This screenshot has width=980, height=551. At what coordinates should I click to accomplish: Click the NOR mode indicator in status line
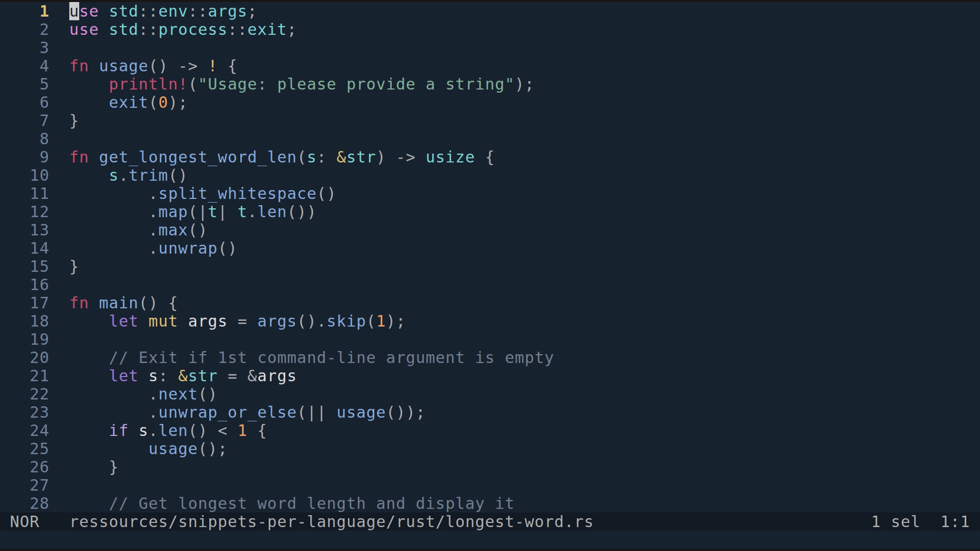(24, 522)
